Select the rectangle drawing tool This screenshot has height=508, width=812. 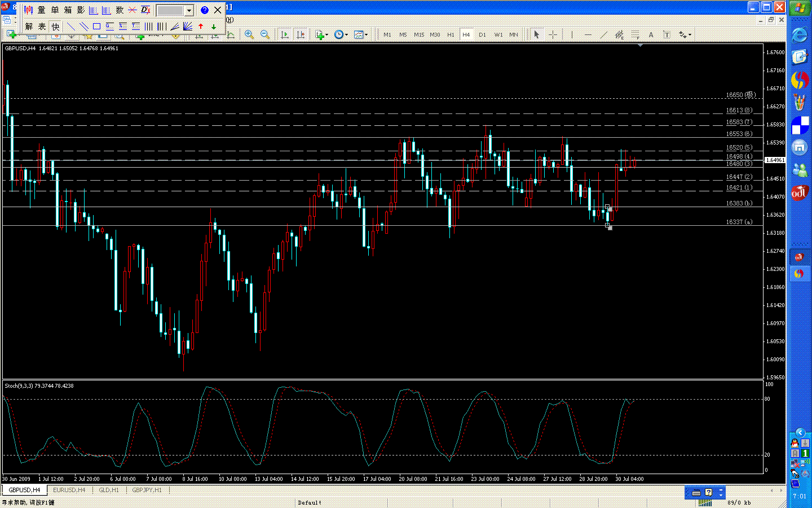(97, 27)
